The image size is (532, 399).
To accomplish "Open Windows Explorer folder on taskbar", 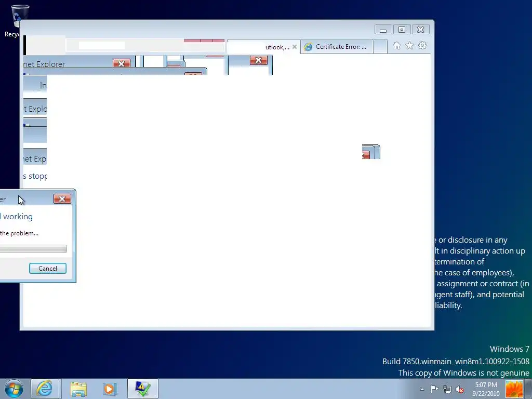I will click(x=78, y=389).
